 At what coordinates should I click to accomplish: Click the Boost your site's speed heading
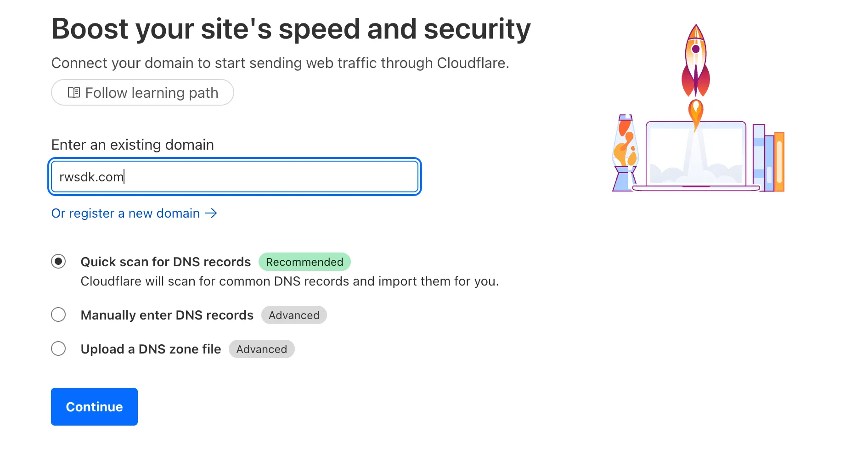[291, 29]
